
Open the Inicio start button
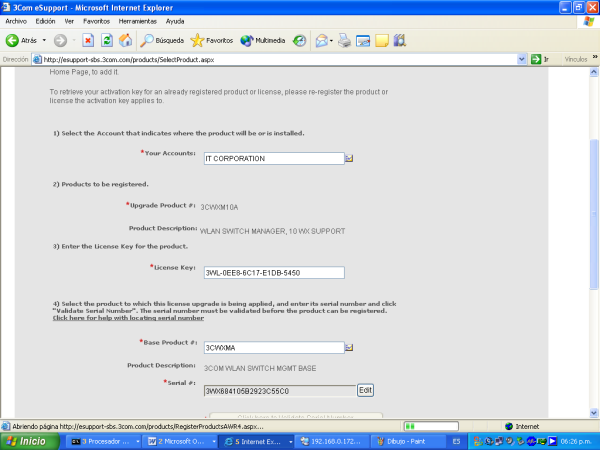(29, 442)
